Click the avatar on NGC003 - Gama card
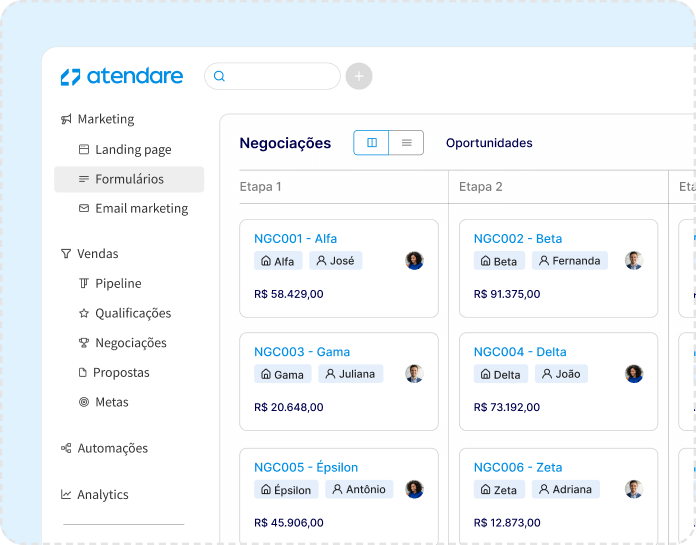This screenshot has height=545, width=696. (414, 374)
